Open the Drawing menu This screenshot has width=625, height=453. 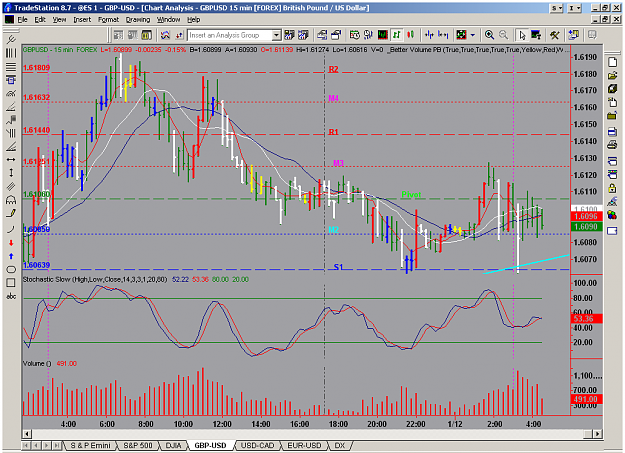point(138,20)
